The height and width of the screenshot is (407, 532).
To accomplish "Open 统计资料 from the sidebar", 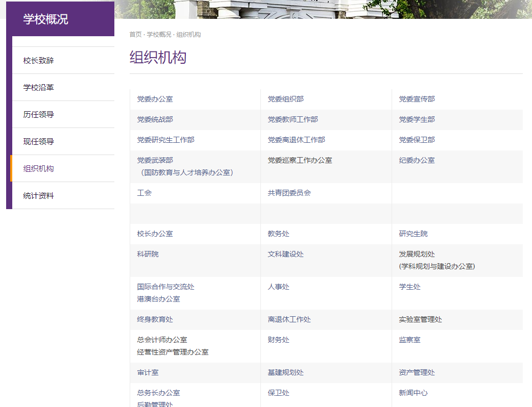I will [37, 195].
